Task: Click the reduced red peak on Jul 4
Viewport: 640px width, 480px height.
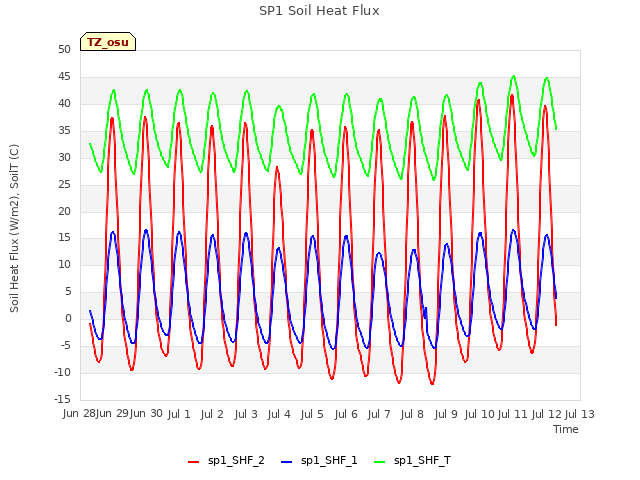Action: (x=277, y=168)
